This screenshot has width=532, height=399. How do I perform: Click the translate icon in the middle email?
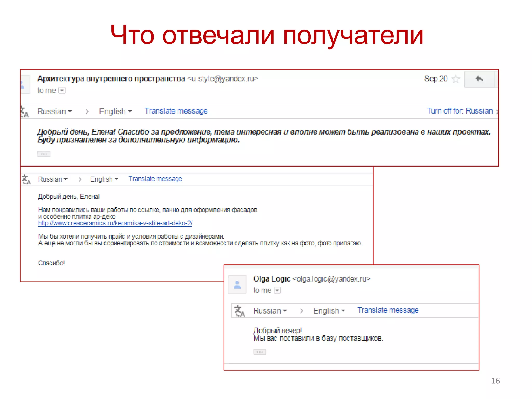pyautogui.click(x=26, y=179)
